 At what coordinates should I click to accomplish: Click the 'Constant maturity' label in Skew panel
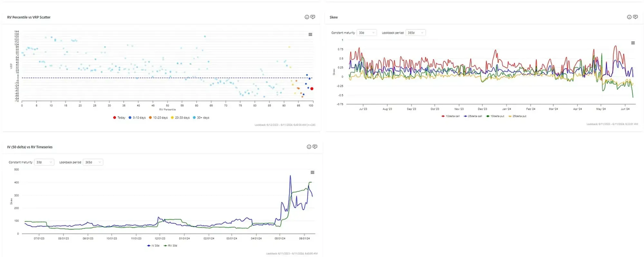pos(343,33)
